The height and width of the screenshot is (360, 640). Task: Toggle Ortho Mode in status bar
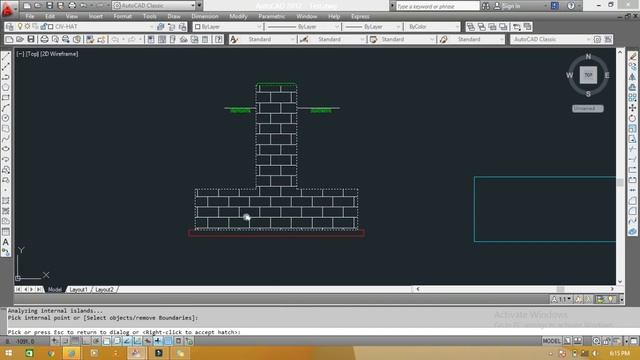point(86,341)
